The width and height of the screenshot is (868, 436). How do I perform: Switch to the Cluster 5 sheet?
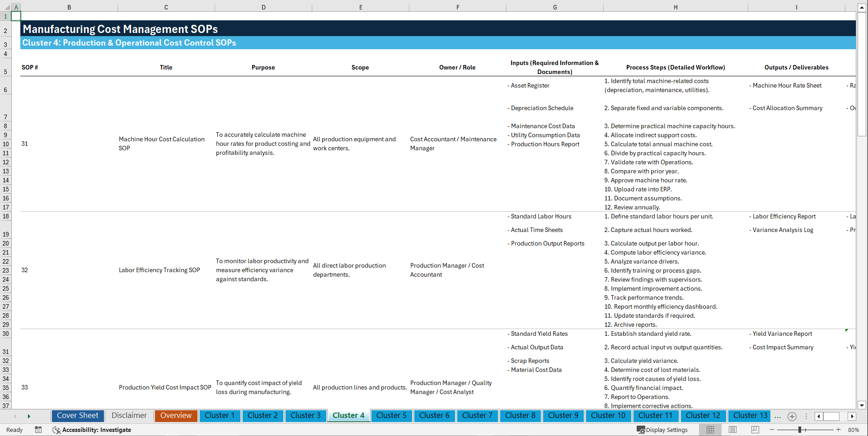(x=391, y=415)
